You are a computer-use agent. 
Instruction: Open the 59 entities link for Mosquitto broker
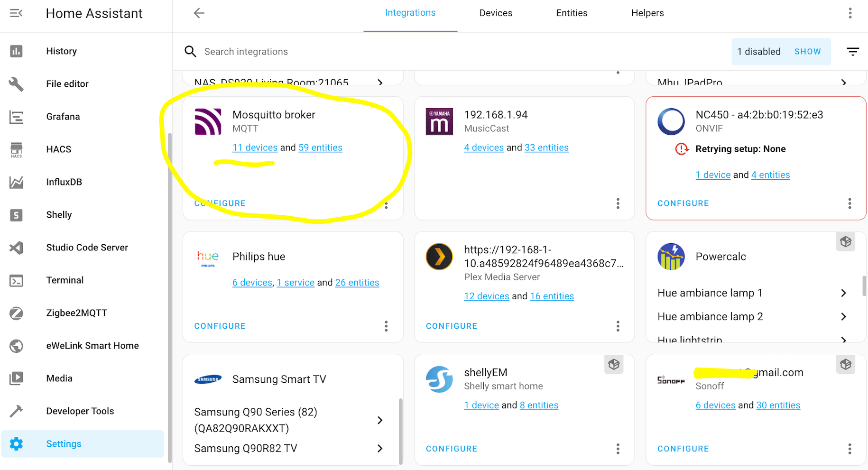pos(320,147)
